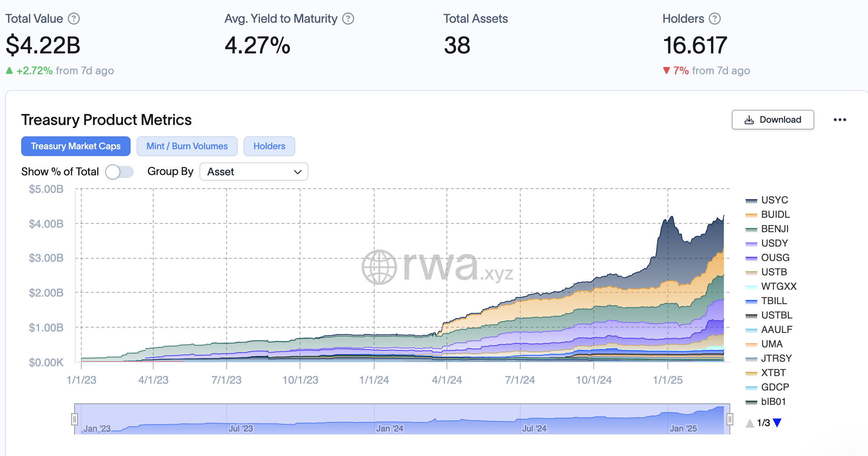Viewport: 868px width, 456px height.
Task: Toggle BUIDL series in legend
Action: click(x=768, y=214)
